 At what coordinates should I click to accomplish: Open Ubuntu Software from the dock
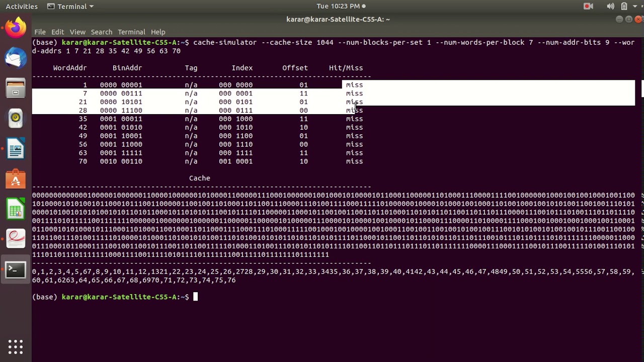click(x=16, y=179)
